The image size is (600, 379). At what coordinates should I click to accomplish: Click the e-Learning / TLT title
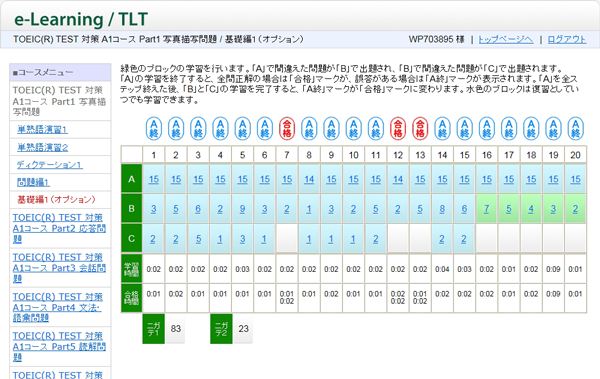click(81, 19)
